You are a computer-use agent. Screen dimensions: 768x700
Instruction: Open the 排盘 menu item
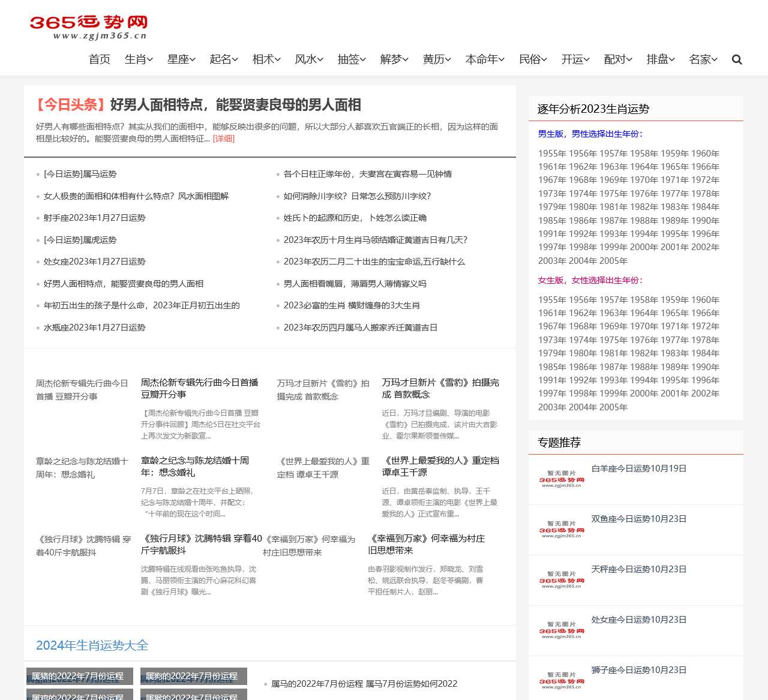click(661, 59)
